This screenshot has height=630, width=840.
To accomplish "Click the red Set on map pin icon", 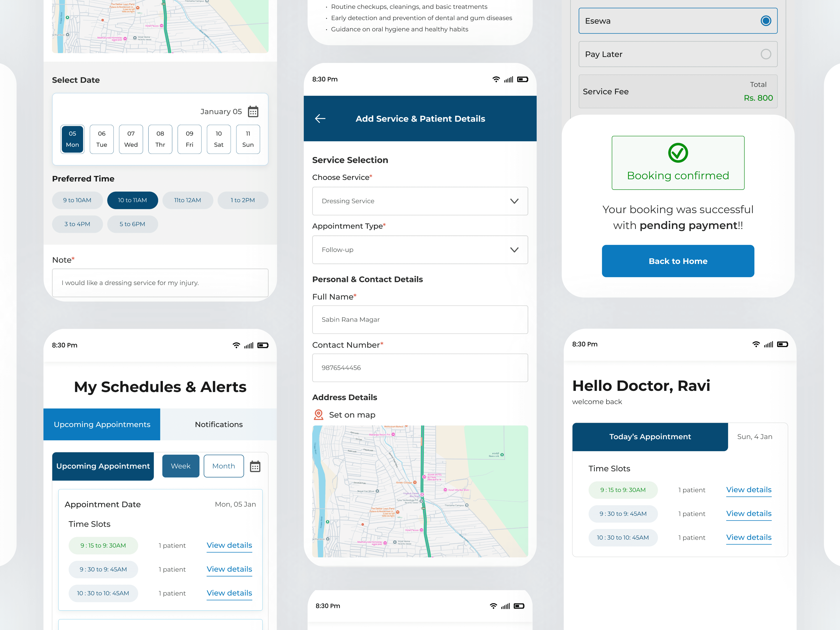I will (318, 415).
